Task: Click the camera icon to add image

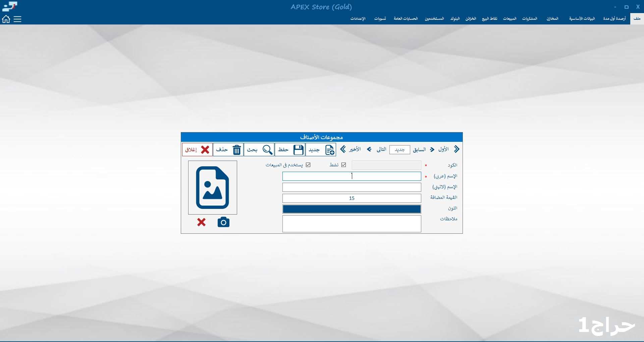Action: [x=223, y=222]
